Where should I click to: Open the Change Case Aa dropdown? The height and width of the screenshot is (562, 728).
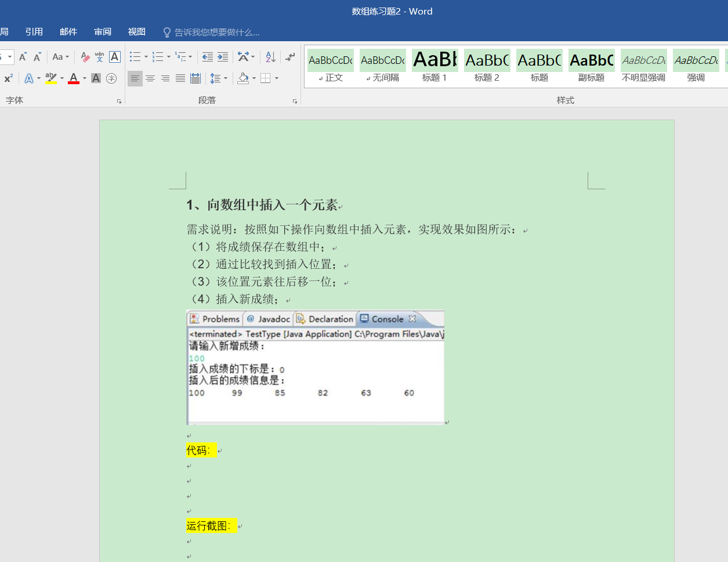point(60,57)
